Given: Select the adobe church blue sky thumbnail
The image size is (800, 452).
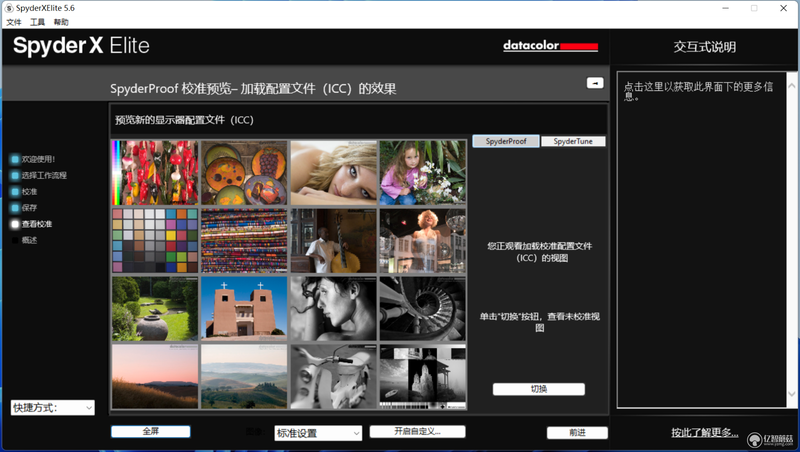Looking at the screenshot, I should click(x=244, y=309).
